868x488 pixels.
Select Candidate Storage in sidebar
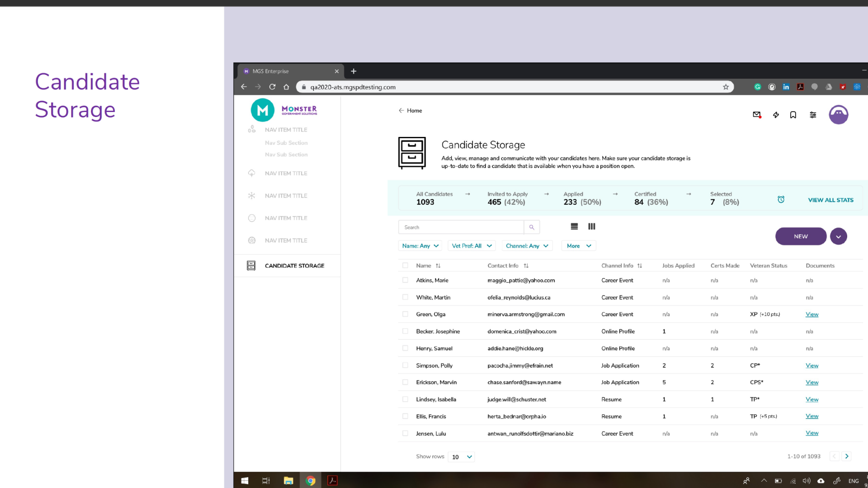click(x=294, y=266)
